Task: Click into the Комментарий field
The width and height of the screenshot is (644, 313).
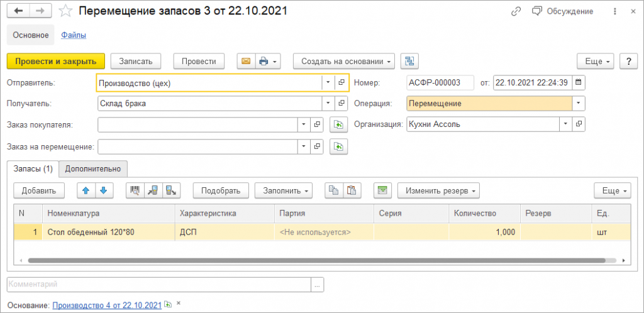Action: (x=159, y=285)
